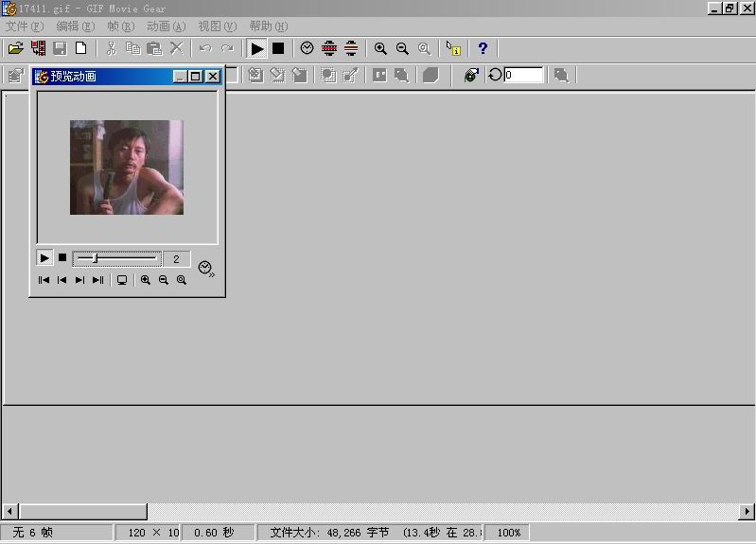Open the 视图(V) menu
The image size is (756, 544).
217,26
